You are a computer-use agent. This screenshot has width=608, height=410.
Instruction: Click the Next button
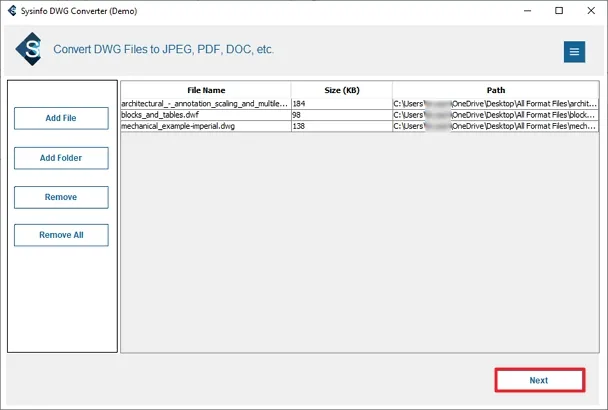coord(539,380)
